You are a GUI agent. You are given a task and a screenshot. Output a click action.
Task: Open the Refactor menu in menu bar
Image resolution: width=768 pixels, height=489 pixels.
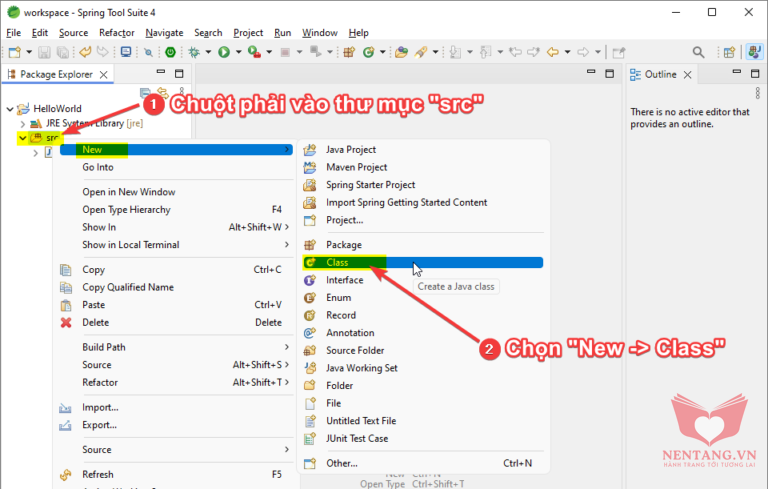pos(116,33)
